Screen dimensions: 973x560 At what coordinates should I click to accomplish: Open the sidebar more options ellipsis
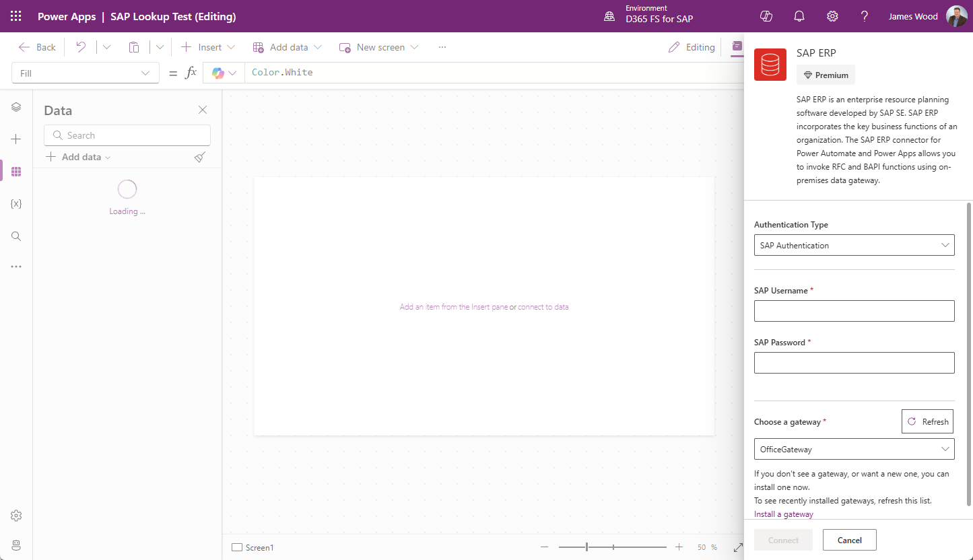(x=16, y=267)
